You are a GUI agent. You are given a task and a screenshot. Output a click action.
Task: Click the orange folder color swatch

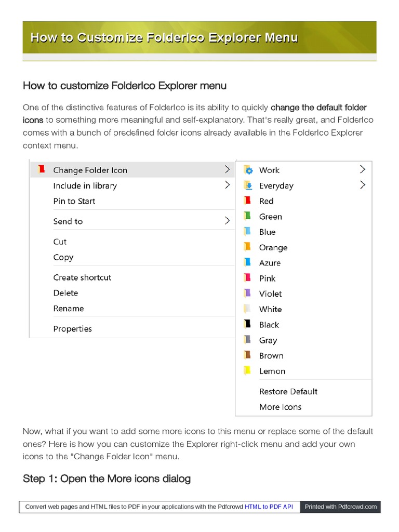tap(248, 247)
